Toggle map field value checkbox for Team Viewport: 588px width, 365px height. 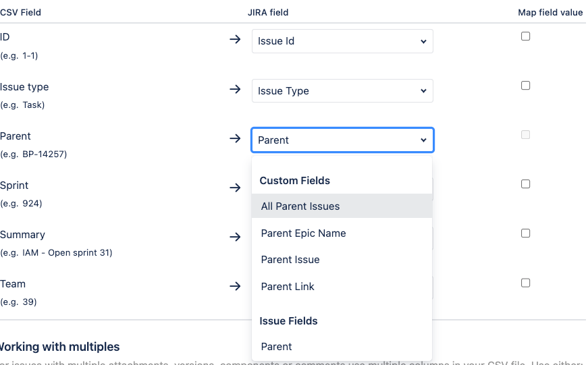click(525, 283)
